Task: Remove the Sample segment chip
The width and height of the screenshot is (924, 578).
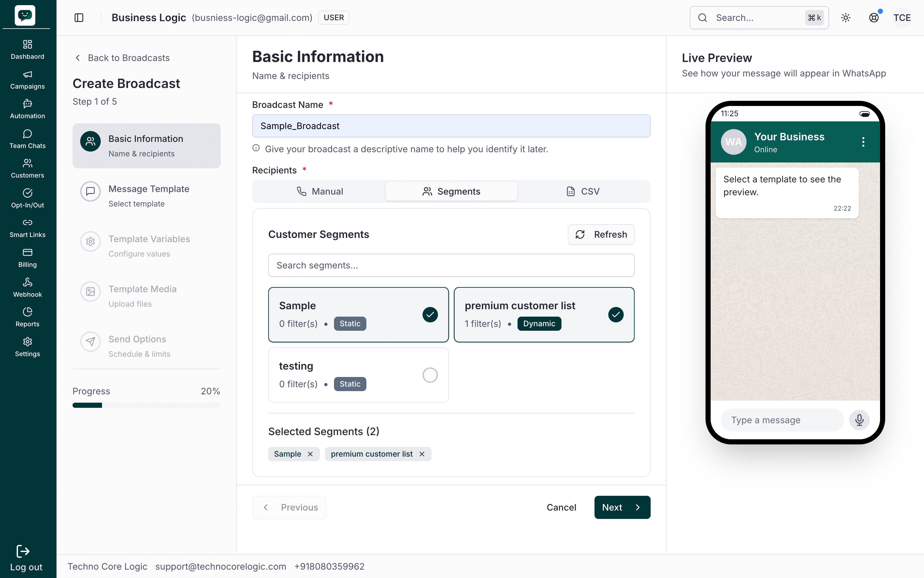Action: [311, 454]
